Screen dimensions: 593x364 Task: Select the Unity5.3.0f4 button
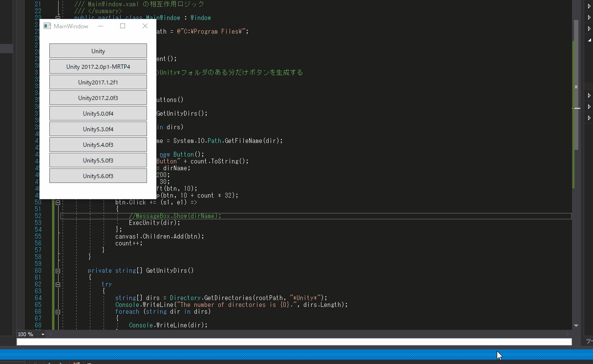pyautogui.click(x=98, y=129)
